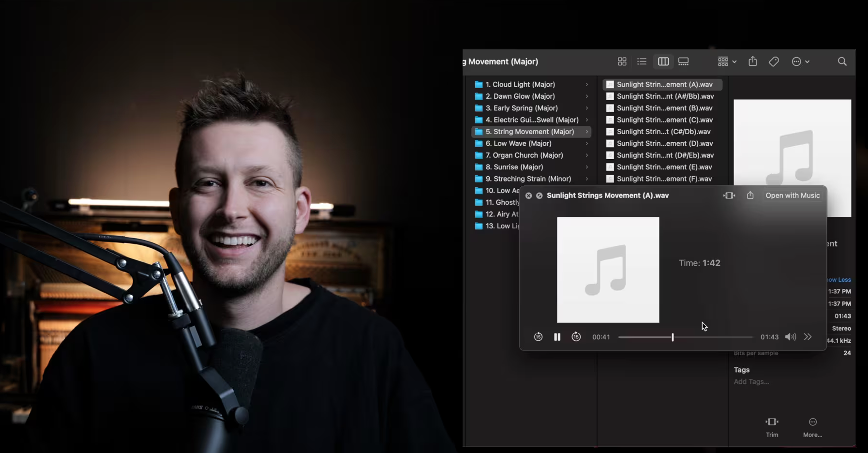The height and width of the screenshot is (453, 868).
Task: Open folder 6. Low Wave (Major)
Action: [531, 143]
